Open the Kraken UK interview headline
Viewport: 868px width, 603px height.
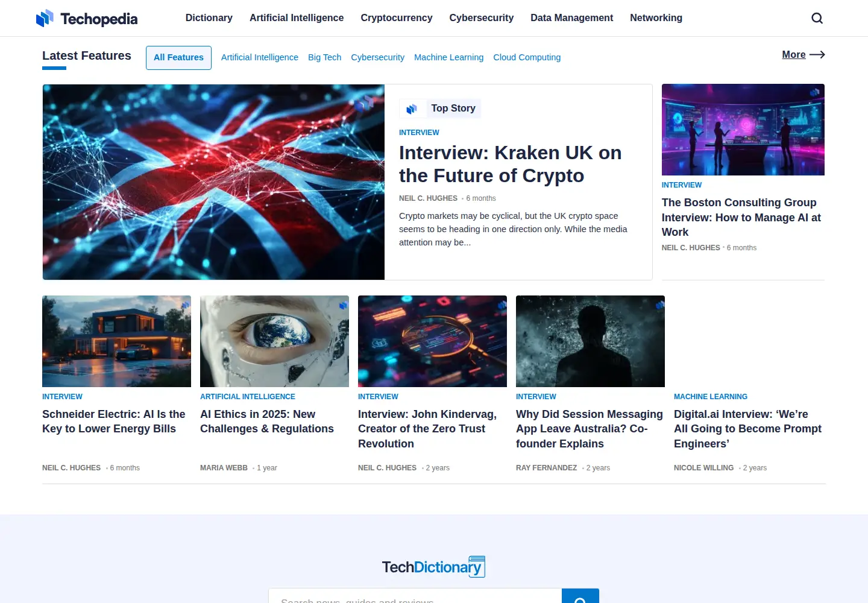[x=510, y=164]
